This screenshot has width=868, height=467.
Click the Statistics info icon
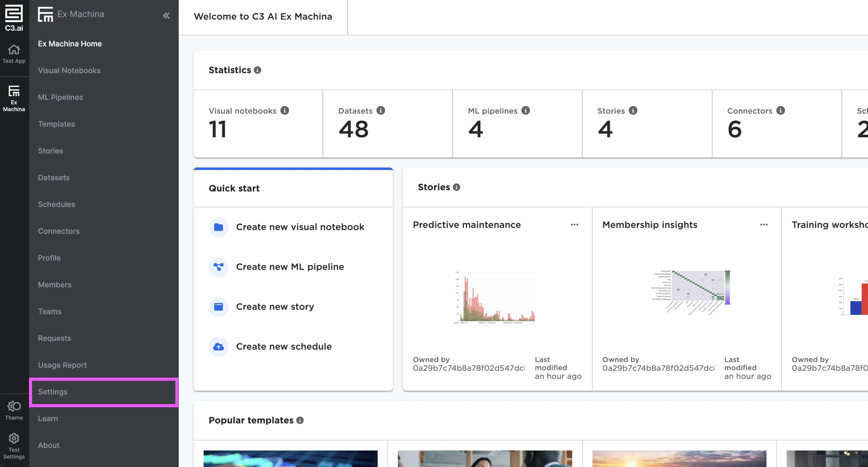point(257,70)
